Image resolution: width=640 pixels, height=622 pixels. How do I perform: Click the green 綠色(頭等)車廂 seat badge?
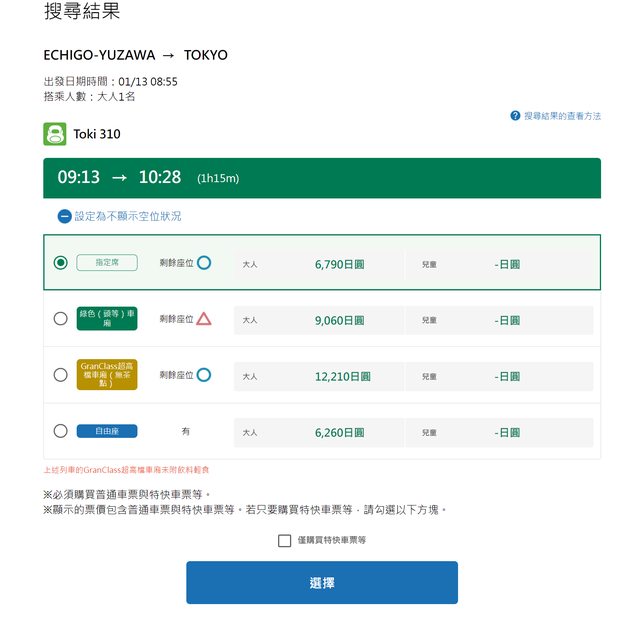click(x=107, y=319)
